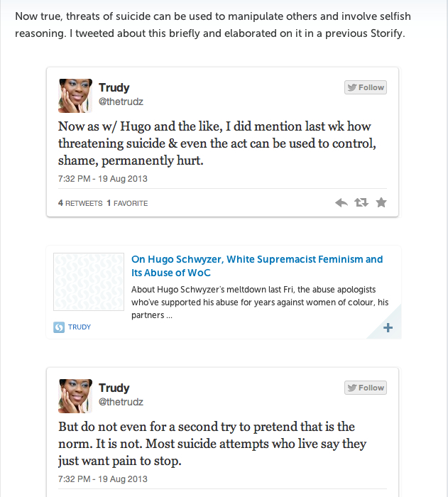
Task: Favorite the first tweet with star icon
Action: pos(381,203)
